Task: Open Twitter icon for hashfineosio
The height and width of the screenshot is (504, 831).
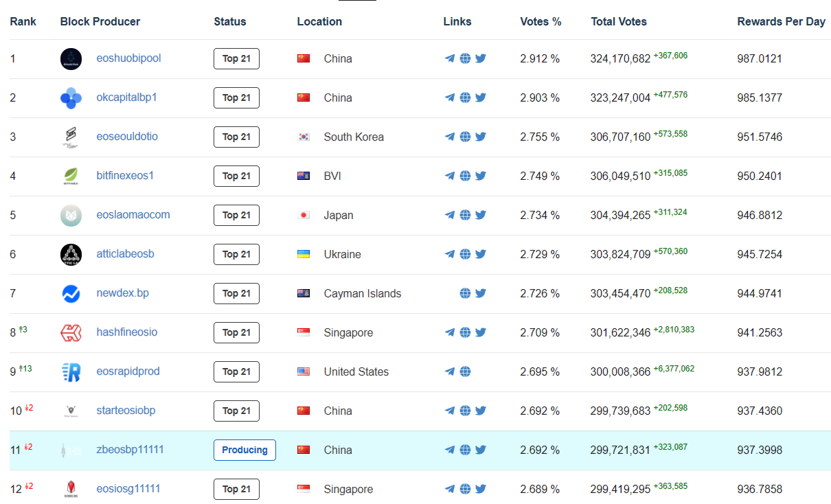Action: coord(481,333)
